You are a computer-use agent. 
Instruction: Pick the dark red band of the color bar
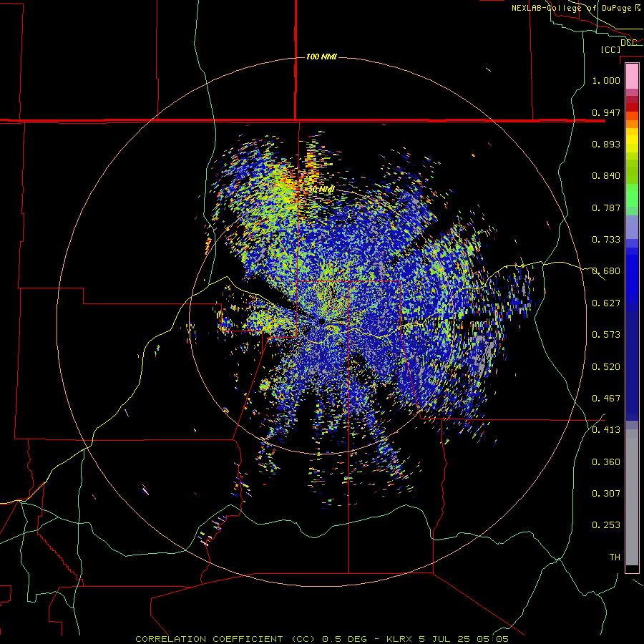(632, 107)
